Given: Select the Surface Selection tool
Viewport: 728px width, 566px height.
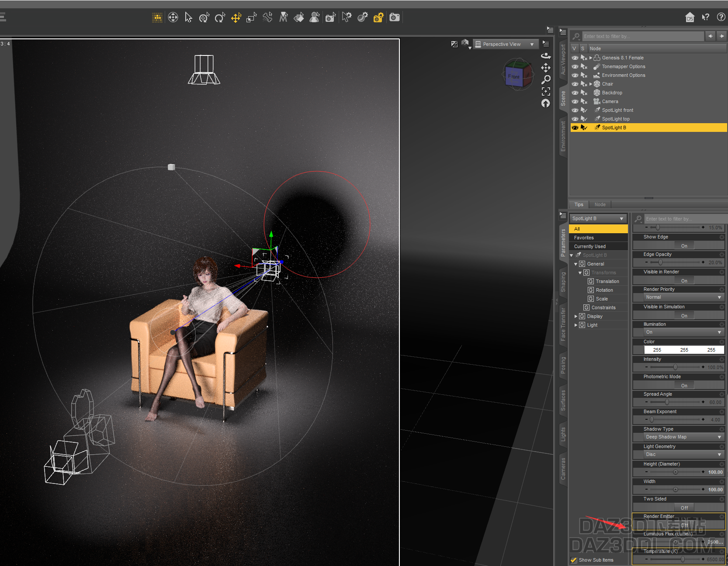Looking at the screenshot, I should [x=299, y=17].
